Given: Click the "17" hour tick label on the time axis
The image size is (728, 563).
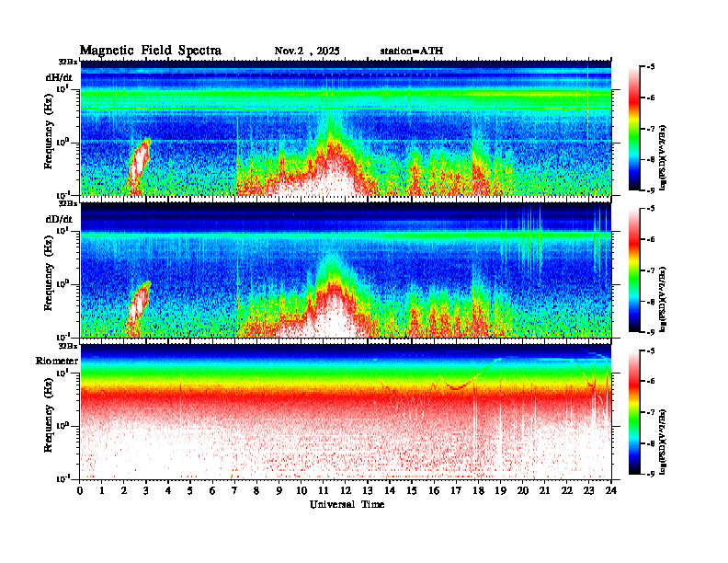Looking at the screenshot, I should coord(456,490).
